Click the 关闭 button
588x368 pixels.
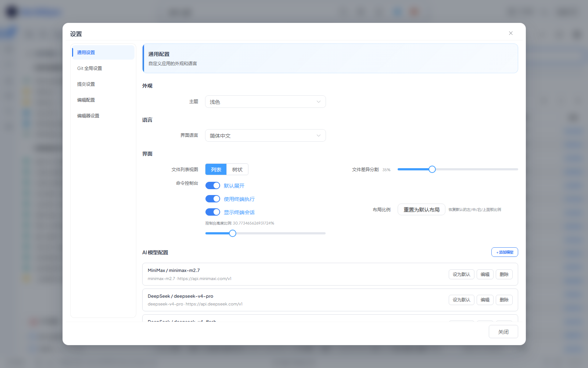[x=503, y=332]
